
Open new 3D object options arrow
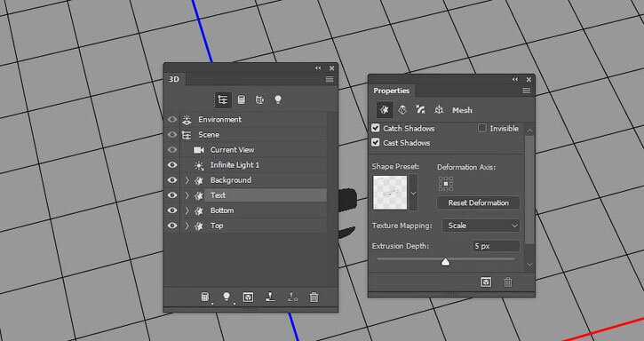coord(212,303)
